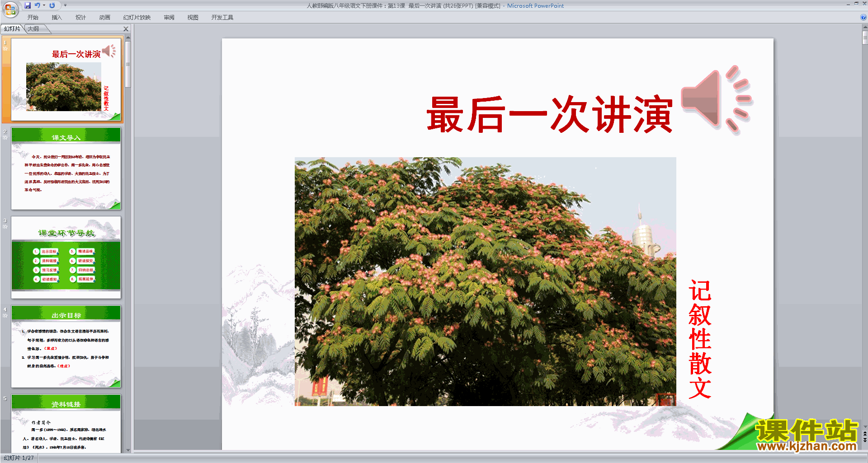868x463 pixels.
Task: Click main editor scroll down arrow
Action: coord(865,426)
